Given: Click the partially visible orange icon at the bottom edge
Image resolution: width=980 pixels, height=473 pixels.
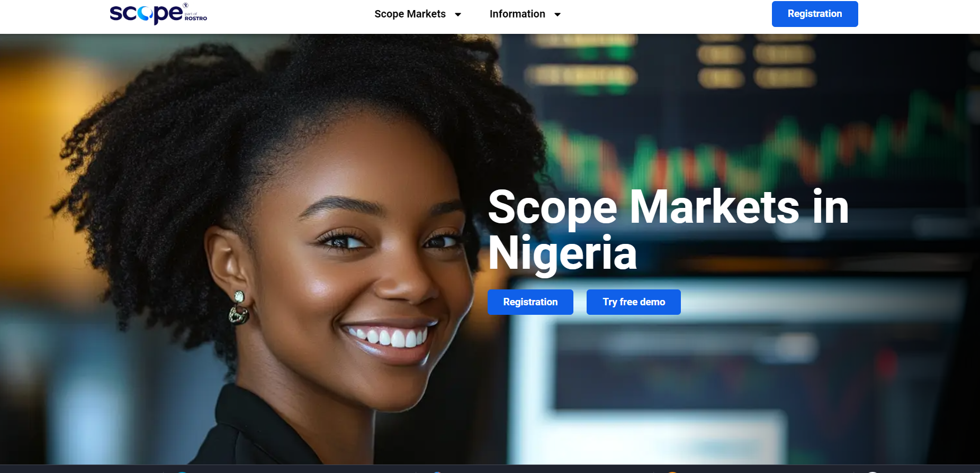Looking at the screenshot, I should pos(672,471).
